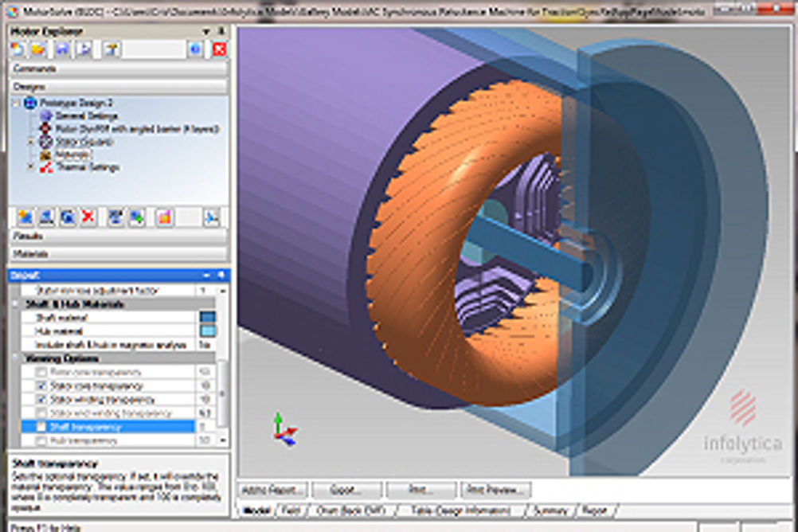Switch to the Field tab
This screenshot has width=798, height=532.
click(291, 510)
